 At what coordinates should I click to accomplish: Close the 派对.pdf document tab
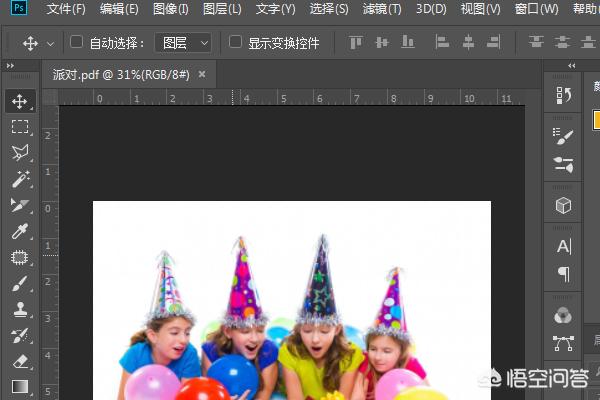pyautogui.click(x=202, y=75)
